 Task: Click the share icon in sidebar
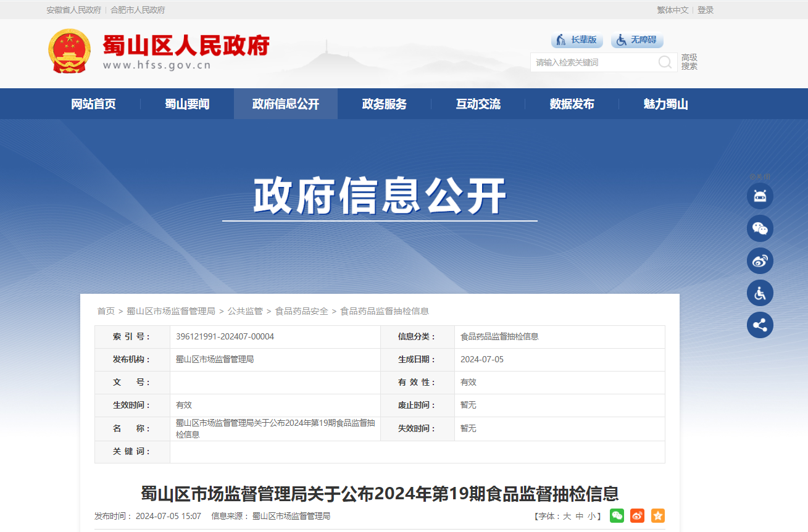[760, 325]
